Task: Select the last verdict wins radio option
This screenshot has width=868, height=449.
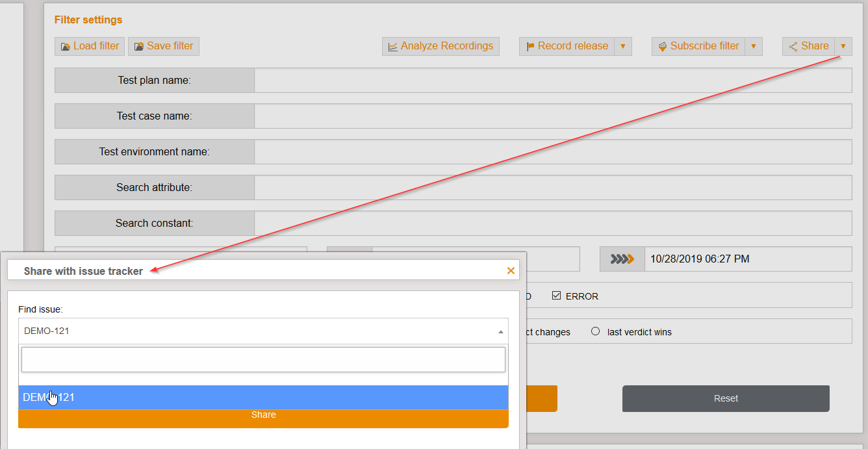Action: tap(595, 331)
